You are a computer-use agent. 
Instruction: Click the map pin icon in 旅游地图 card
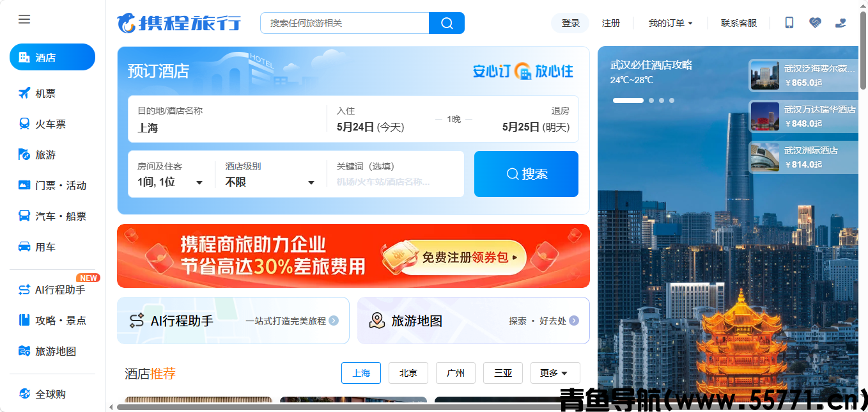377,321
